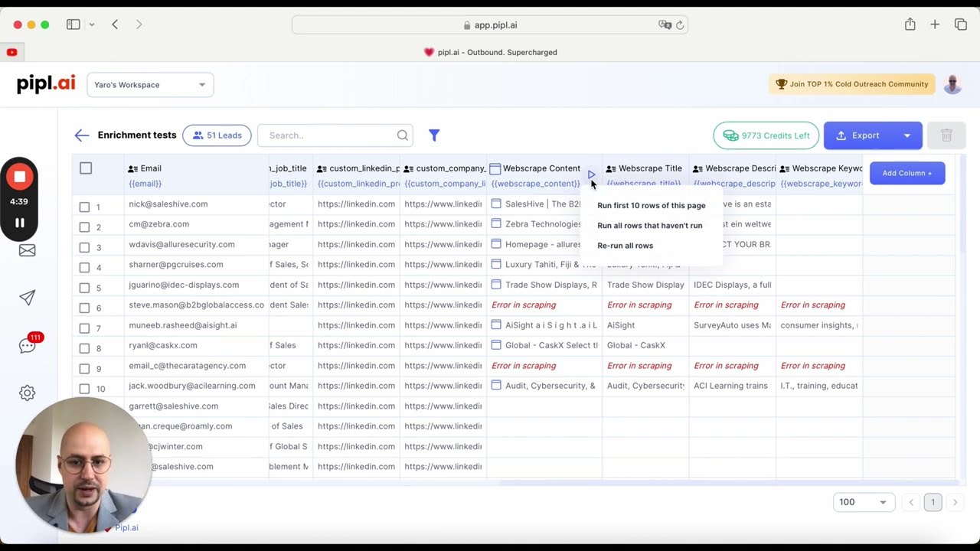Click the Webscrape Keywords column header
Image resolution: width=980 pixels, height=551 pixels.
pos(820,168)
